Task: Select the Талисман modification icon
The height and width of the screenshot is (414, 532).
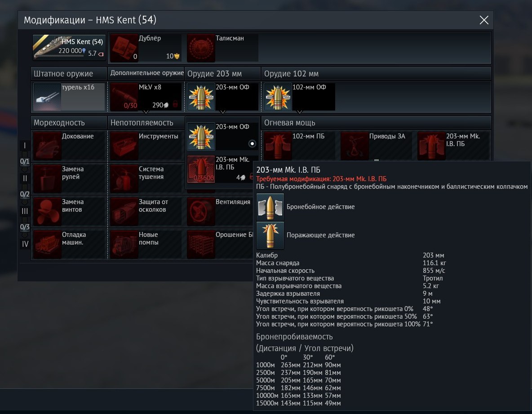Action: pyautogui.click(x=201, y=48)
